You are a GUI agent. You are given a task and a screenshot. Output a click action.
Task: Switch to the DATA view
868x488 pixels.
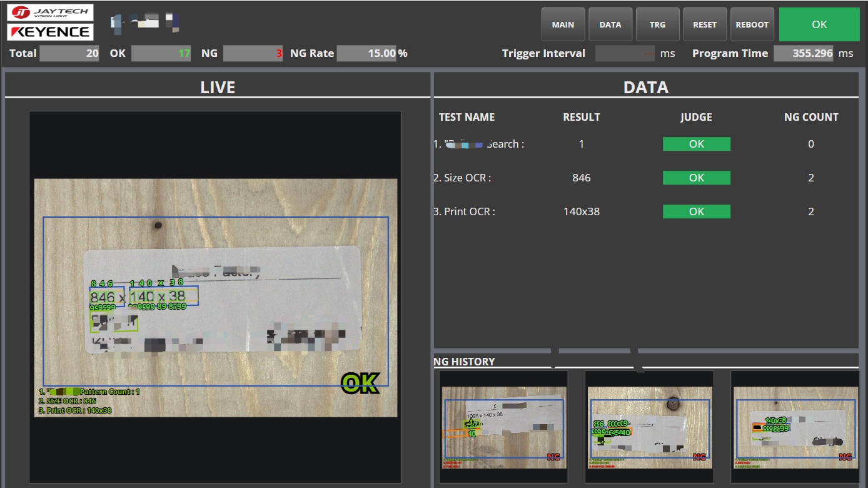pyautogui.click(x=610, y=24)
